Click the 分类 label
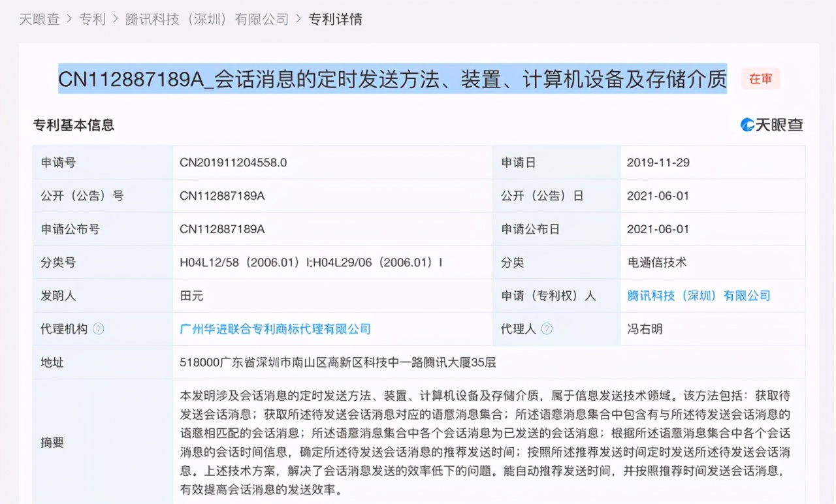This screenshot has height=504, width=836. click(x=513, y=262)
